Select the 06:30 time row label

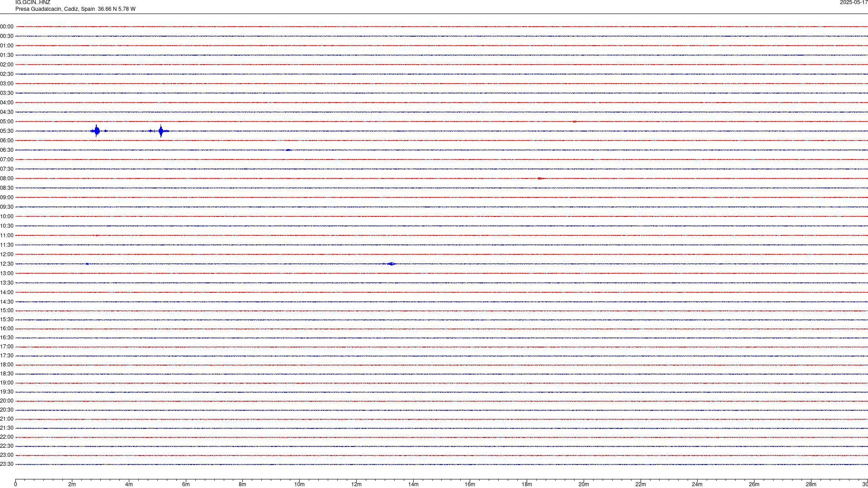pyautogui.click(x=7, y=150)
